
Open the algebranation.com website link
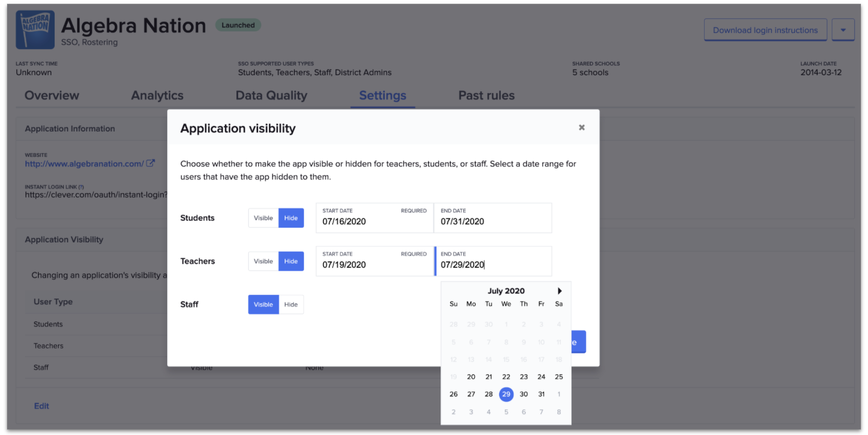84,164
